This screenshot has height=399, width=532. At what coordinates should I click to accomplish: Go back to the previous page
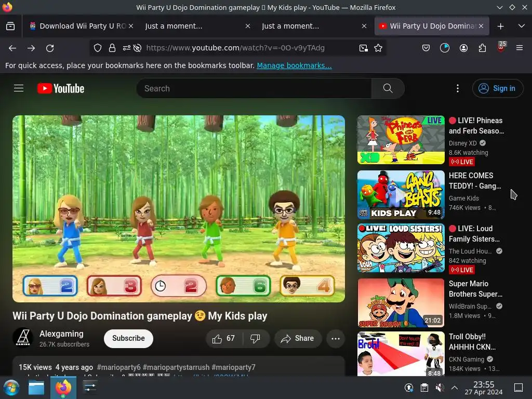[12, 48]
